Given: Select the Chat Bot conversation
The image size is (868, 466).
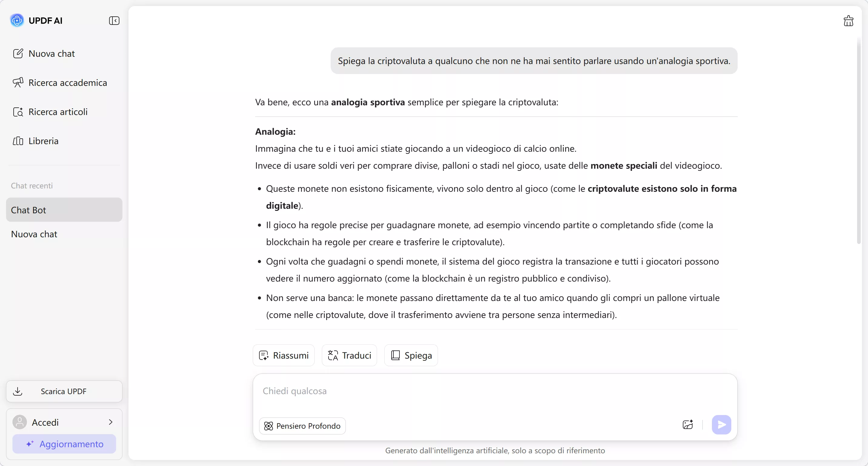Looking at the screenshot, I should click(x=63, y=210).
